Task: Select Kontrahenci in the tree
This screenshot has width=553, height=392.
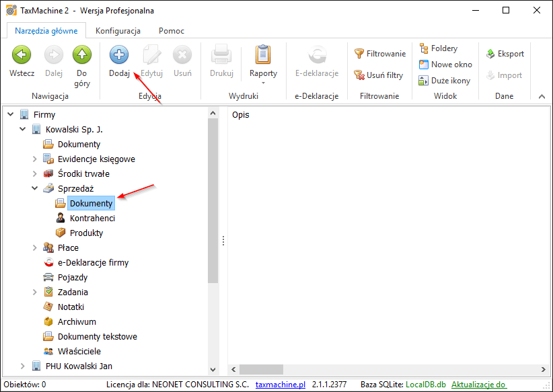Action: (x=92, y=219)
